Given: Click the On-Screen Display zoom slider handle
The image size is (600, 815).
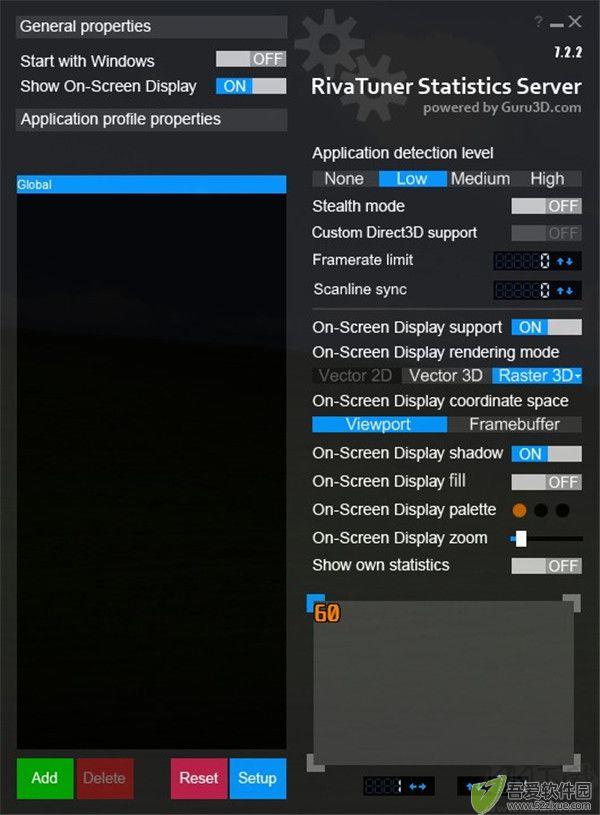Looking at the screenshot, I should 521,538.
